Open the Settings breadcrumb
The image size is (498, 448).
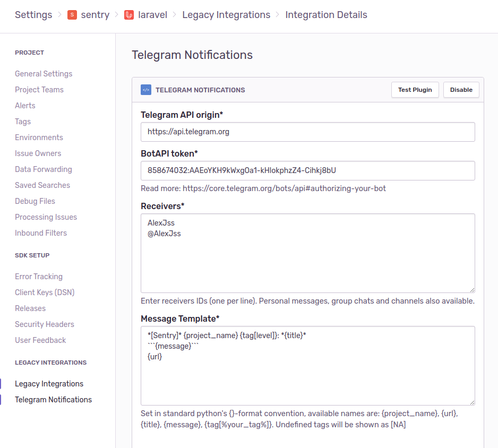pos(33,15)
